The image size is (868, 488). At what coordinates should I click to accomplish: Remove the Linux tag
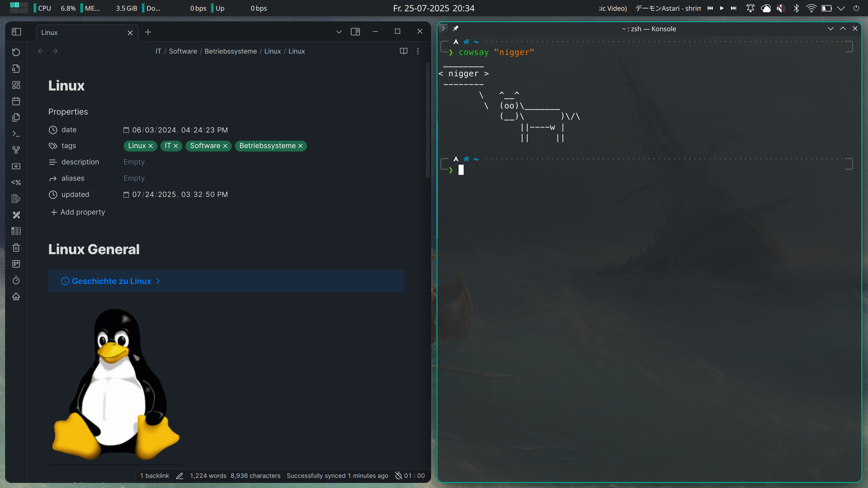tap(151, 146)
